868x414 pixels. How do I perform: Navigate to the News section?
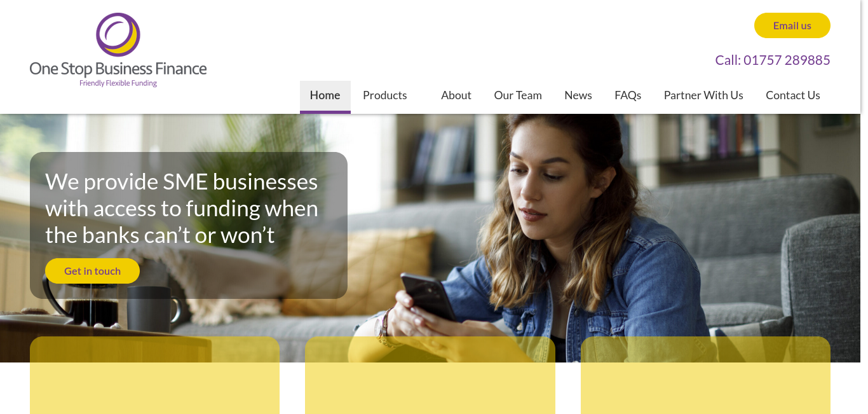(578, 95)
